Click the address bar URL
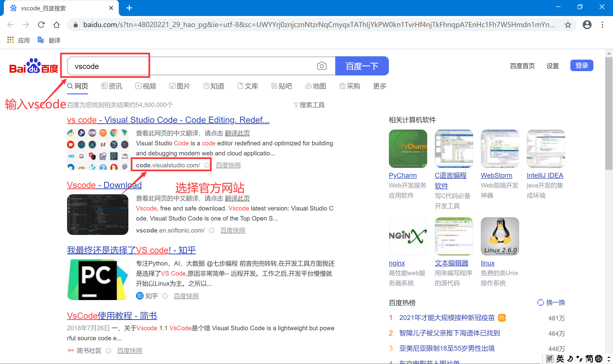The height and width of the screenshot is (364, 613). point(319,25)
